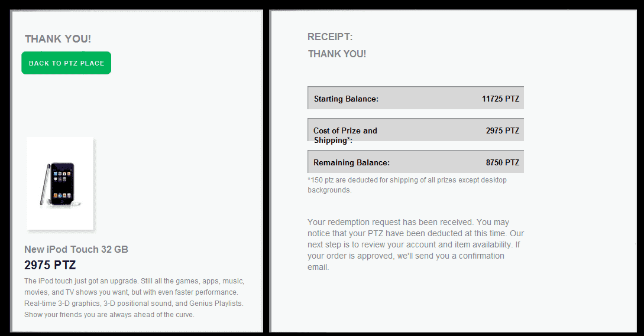Image resolution: width=644 pixels, height=336 pixels.
Task: Click the 2975 PTZ price under the product title
Action: point(50,265)
